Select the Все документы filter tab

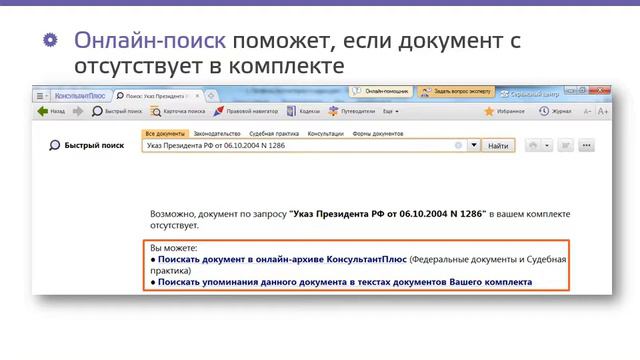pos(165,133)
